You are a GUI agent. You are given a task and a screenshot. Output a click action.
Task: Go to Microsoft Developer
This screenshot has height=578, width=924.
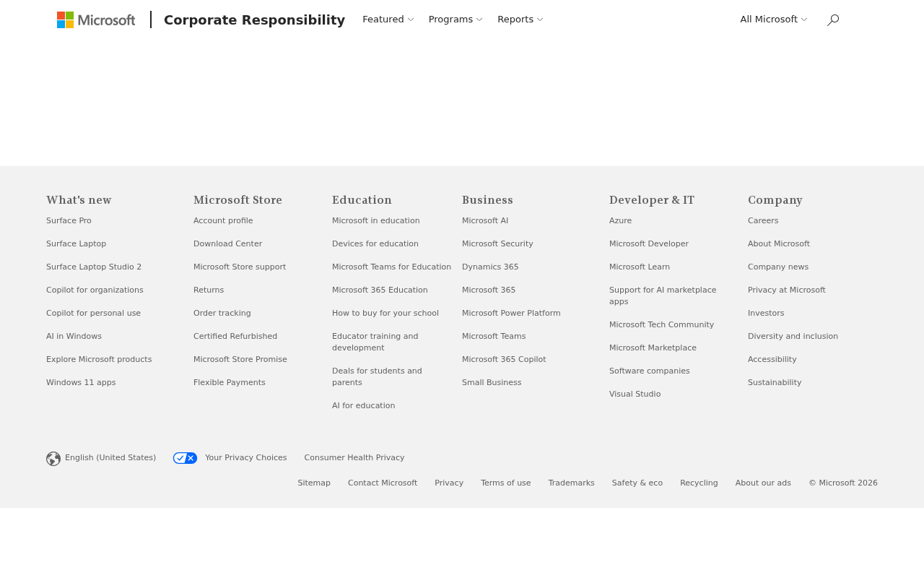coord(649,244)
